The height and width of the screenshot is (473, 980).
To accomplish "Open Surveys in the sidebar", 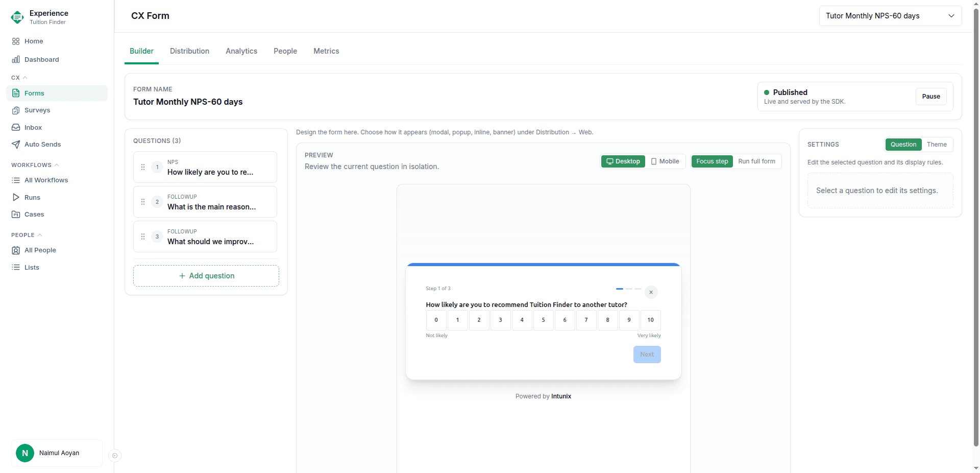I will click(x=57, y=110).
